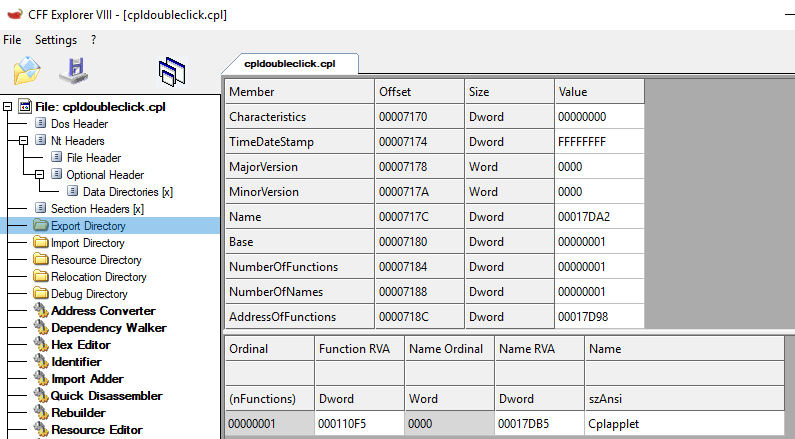Image resolution: width=795 pixels, height=439 pixels.
Task: Click the CFF Explorer chili pepper icon
Action: (15, 14)
